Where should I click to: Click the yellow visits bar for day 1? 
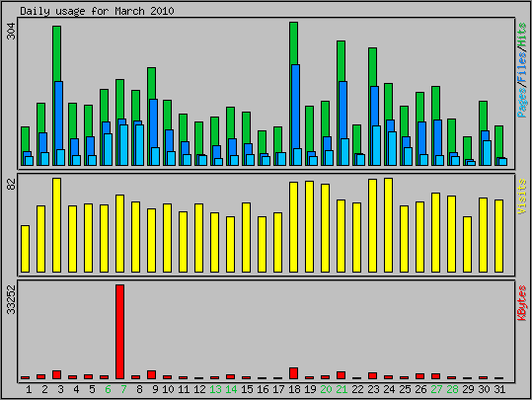click(x=25, y=249)
